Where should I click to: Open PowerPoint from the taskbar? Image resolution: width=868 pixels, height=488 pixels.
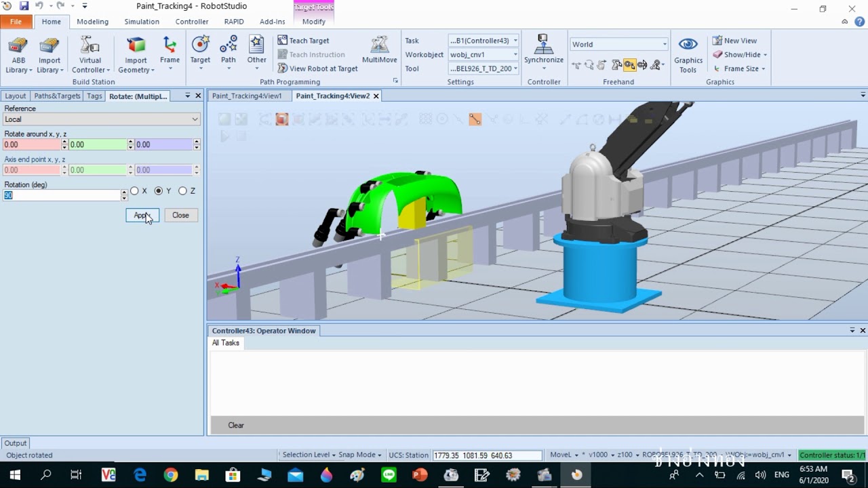(x=420, y=475)
